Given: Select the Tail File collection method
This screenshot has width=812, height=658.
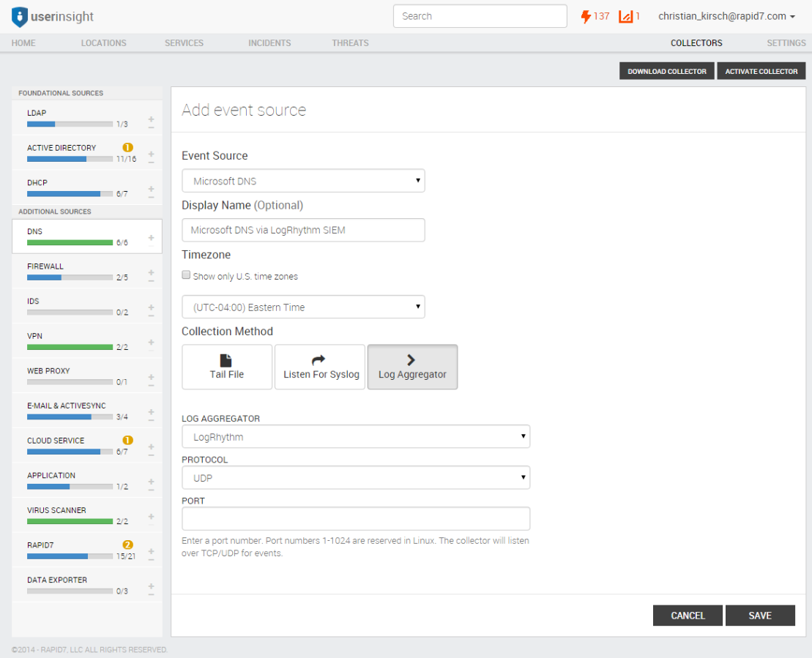Looking at the screenshot, I should 227,367.
